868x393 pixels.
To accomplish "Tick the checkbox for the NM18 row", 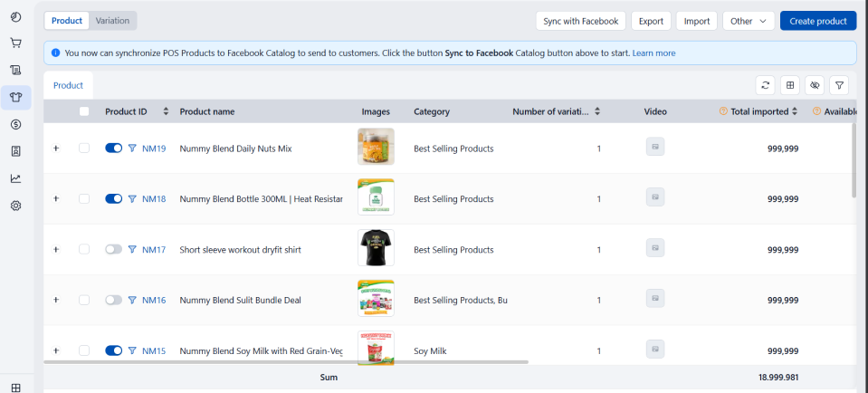I will pyautogui.click(x=84, y=199).
